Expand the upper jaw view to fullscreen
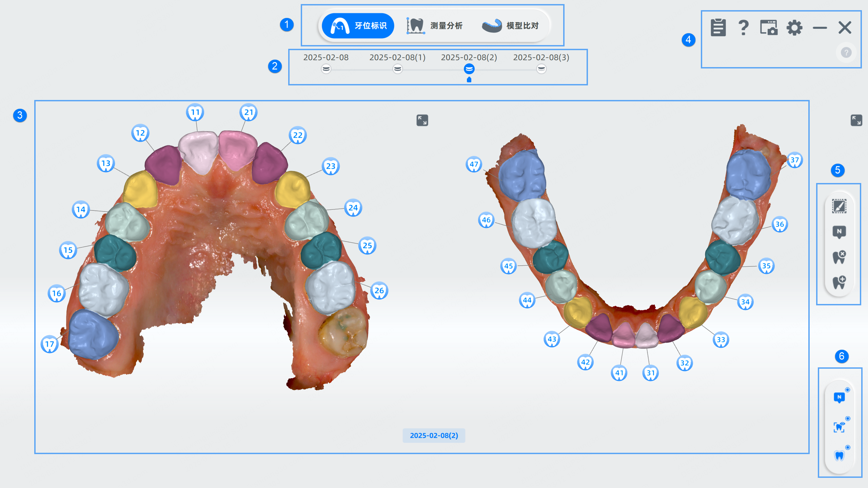The height and width of the screenshot is (488, 868). [422, 120]
